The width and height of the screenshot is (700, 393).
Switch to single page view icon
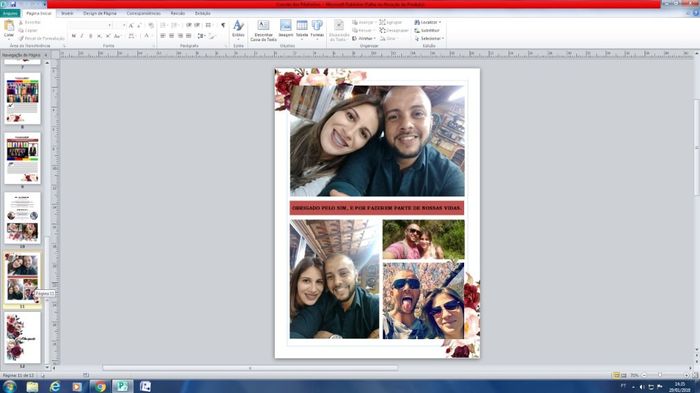click(617, 375)
